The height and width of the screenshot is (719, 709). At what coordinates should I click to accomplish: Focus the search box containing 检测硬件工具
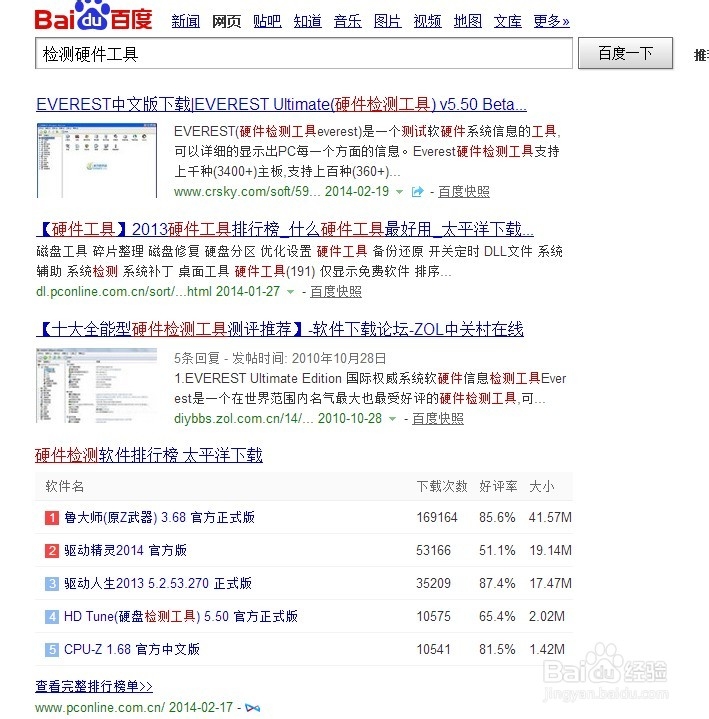coord(304,54)
